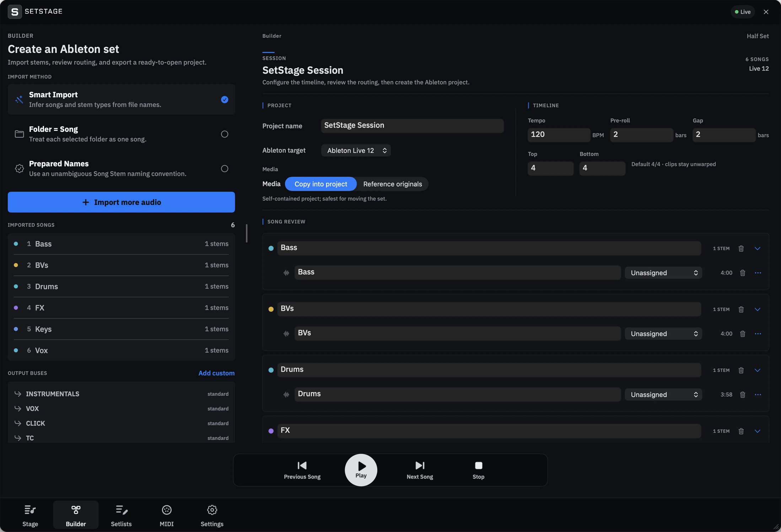Go to the previous song
781x532 pixels.
pyautogui.click(x=302, y=470)
